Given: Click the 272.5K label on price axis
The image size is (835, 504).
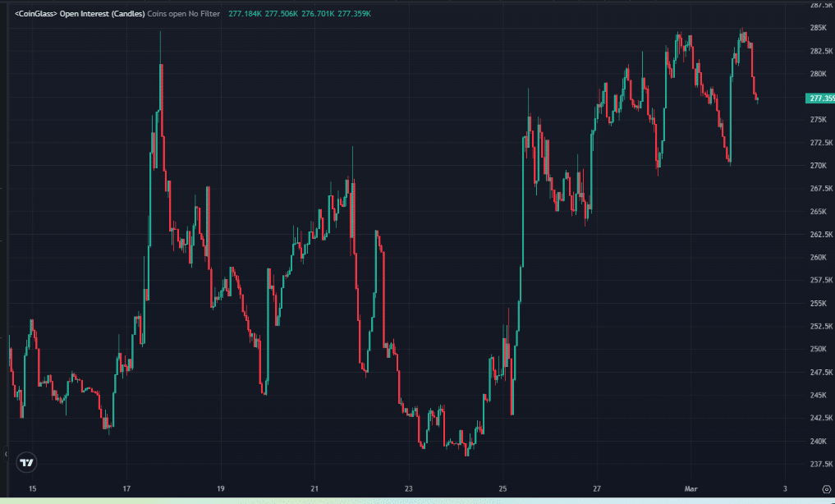Looking at the screenshot, I should pos(821,143).
